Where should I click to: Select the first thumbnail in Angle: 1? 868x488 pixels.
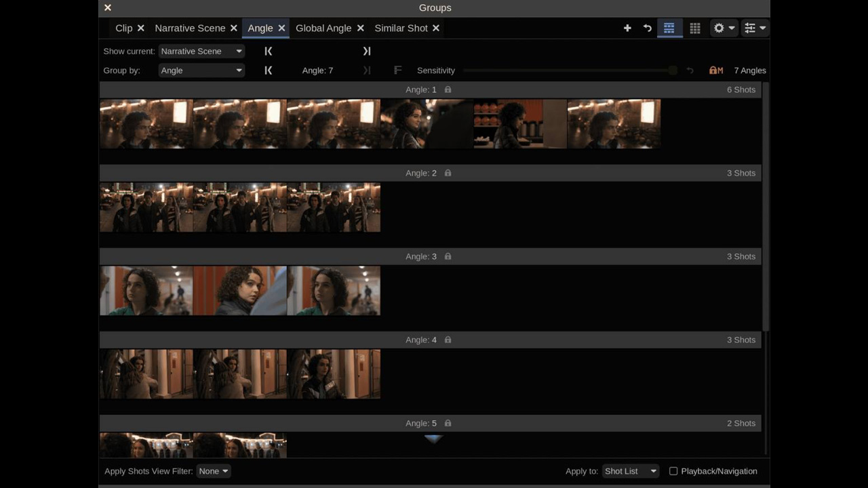[146, 123]
